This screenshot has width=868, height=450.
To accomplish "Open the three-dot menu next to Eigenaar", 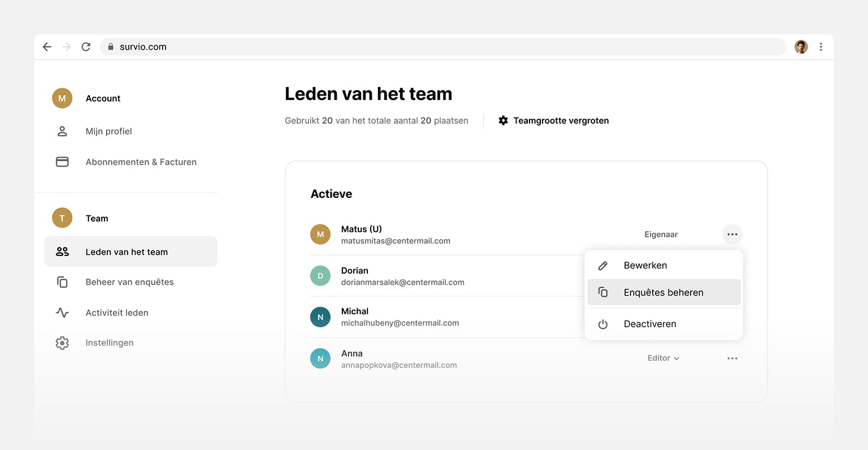I will pos(732,233).
